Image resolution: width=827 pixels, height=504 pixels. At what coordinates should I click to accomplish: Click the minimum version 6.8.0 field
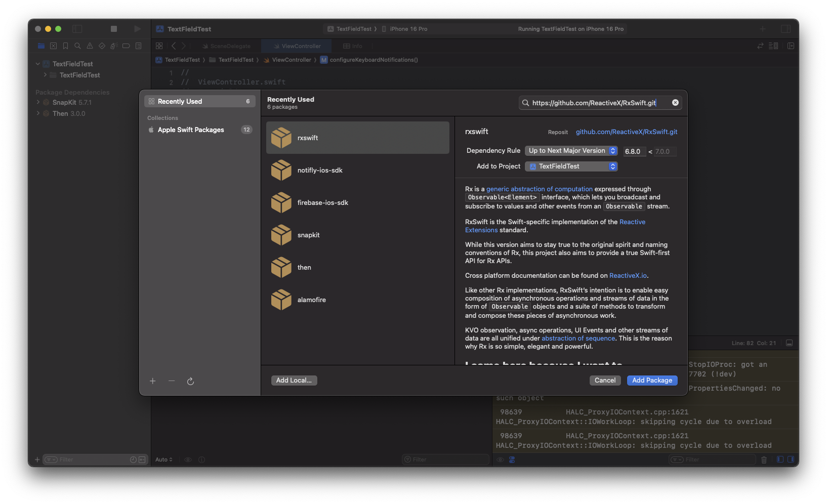point(635,151)
